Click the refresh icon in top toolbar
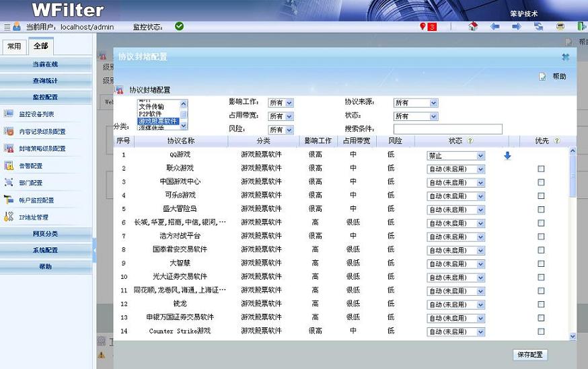Screen dimensions: 588x369 click(539, 27)
